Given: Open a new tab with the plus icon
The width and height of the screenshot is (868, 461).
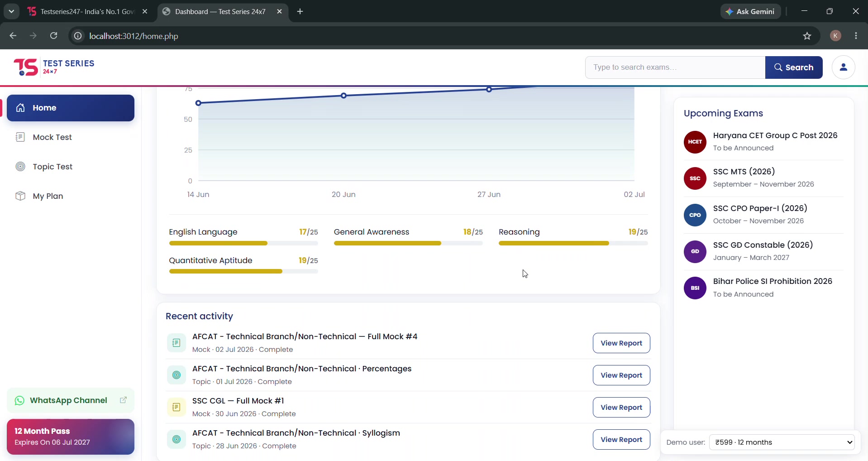Looking at the screenshot, I should [300, 11].
